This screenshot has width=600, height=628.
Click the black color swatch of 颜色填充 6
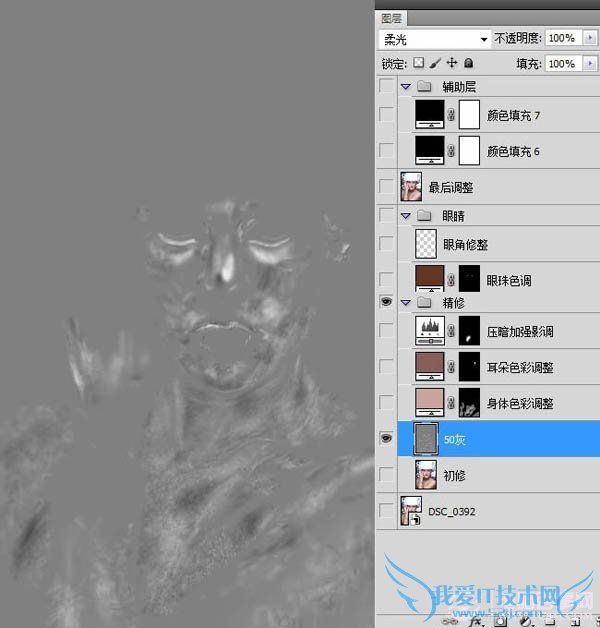[430, 151]
